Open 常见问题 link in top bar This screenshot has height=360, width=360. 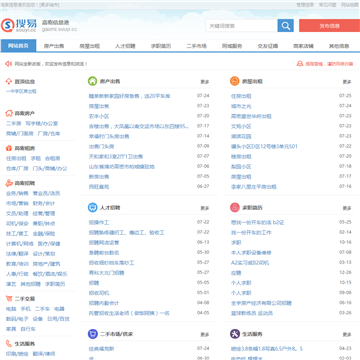327,5
